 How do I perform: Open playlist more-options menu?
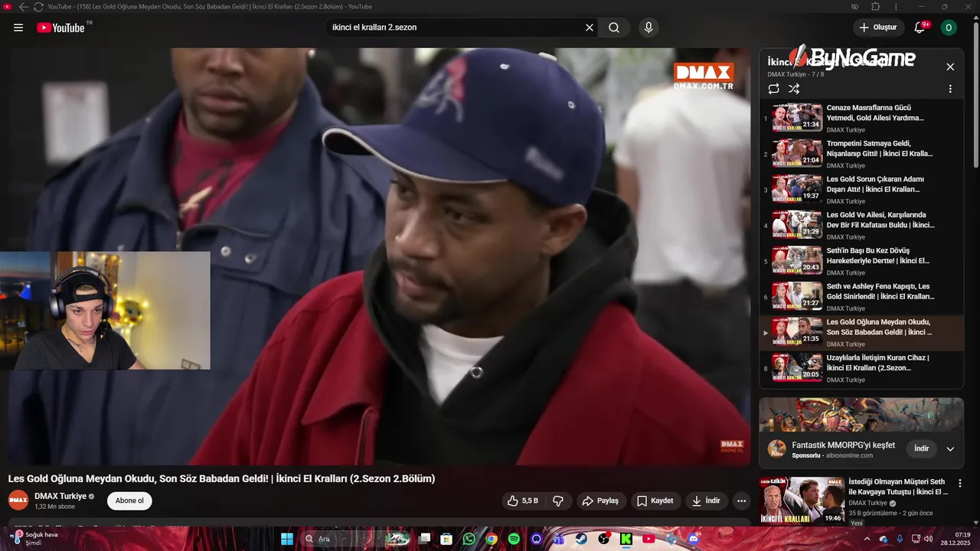point(950,89)
